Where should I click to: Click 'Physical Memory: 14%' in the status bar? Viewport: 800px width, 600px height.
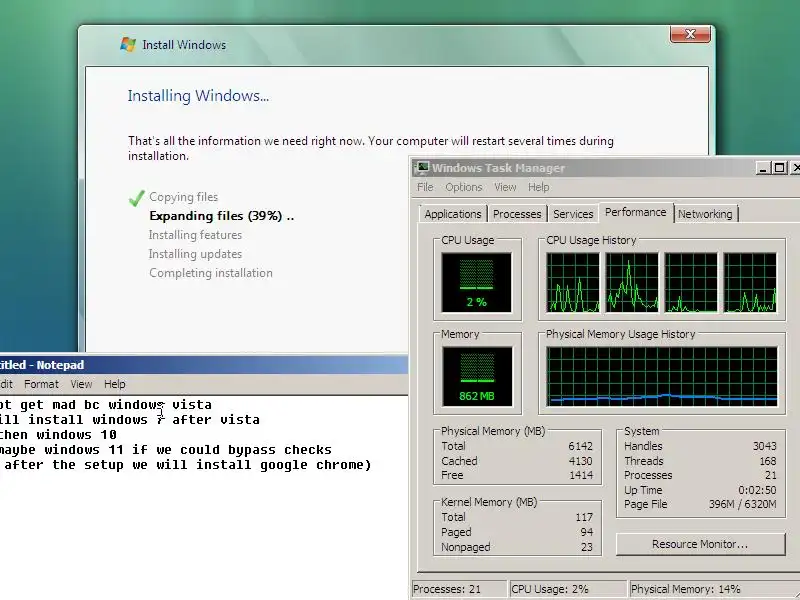tap(685, 589)
